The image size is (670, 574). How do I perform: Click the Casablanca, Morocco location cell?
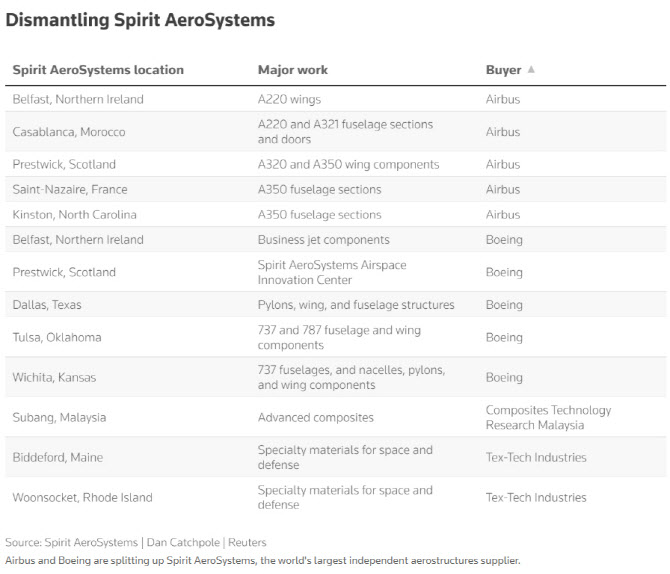pyautogui.click(x=69, y=132)
